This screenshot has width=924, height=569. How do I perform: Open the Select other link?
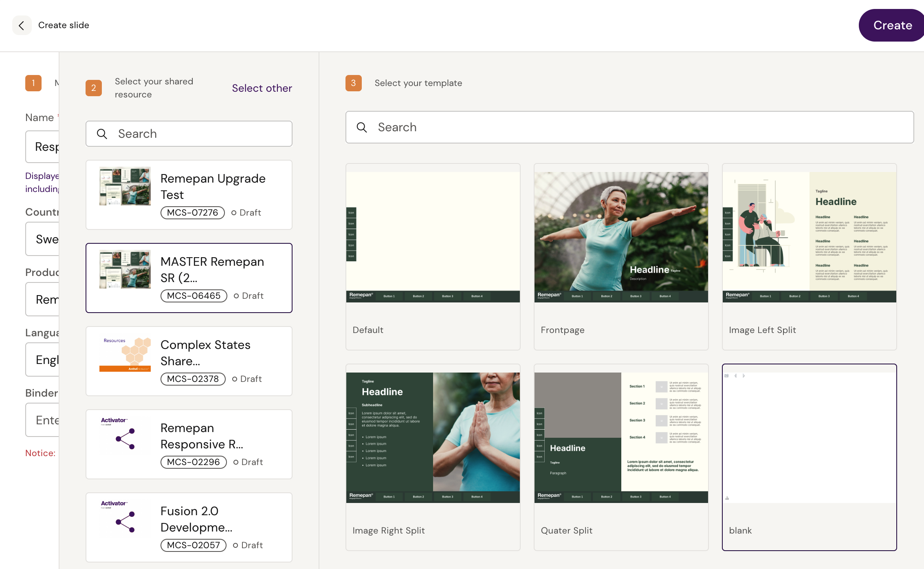click(262, 88)
